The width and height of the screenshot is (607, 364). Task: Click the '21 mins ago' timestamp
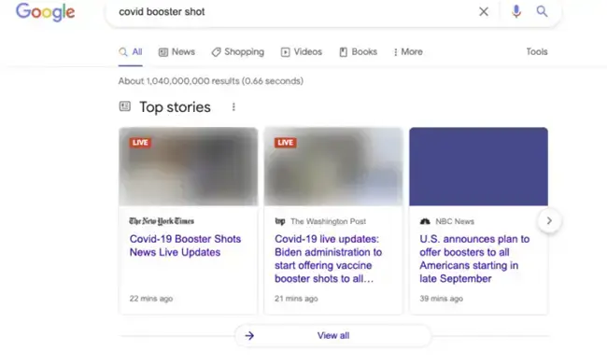pyautogui.click(x=296, y=299)
